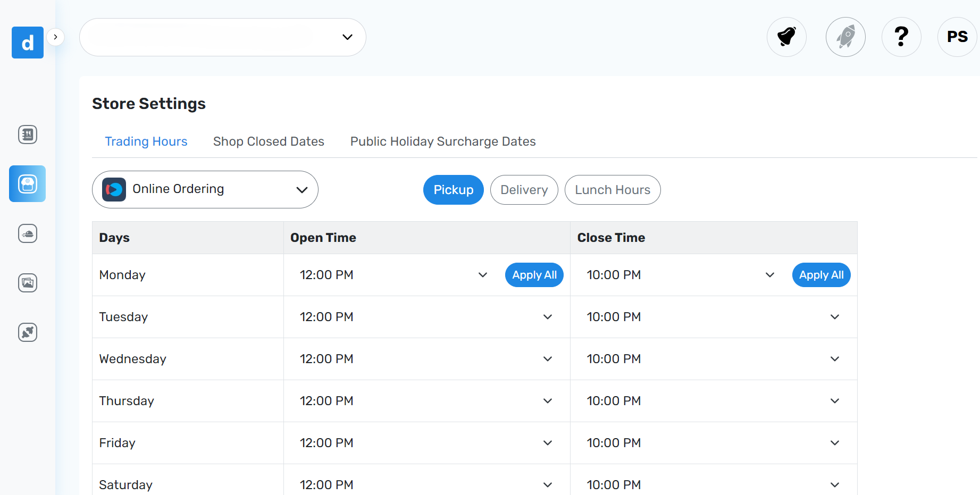This screenshot has height=495, width=980.
Task: Open the store selector dropdown at the top
Action: (x=223, y=37)
